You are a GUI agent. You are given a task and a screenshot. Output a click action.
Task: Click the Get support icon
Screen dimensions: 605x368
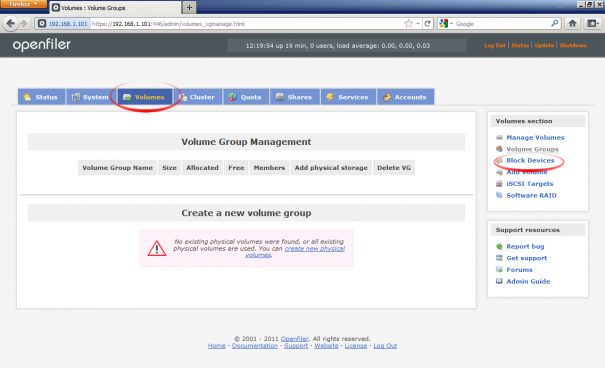[x=499, y=258]
